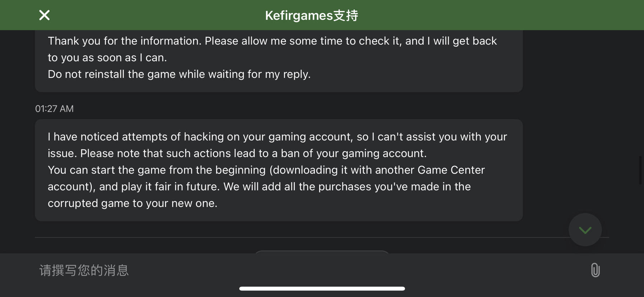Focus the 请撰写您的消息 message input field
This screenshot has height=297, width=644.
point(309,270)
